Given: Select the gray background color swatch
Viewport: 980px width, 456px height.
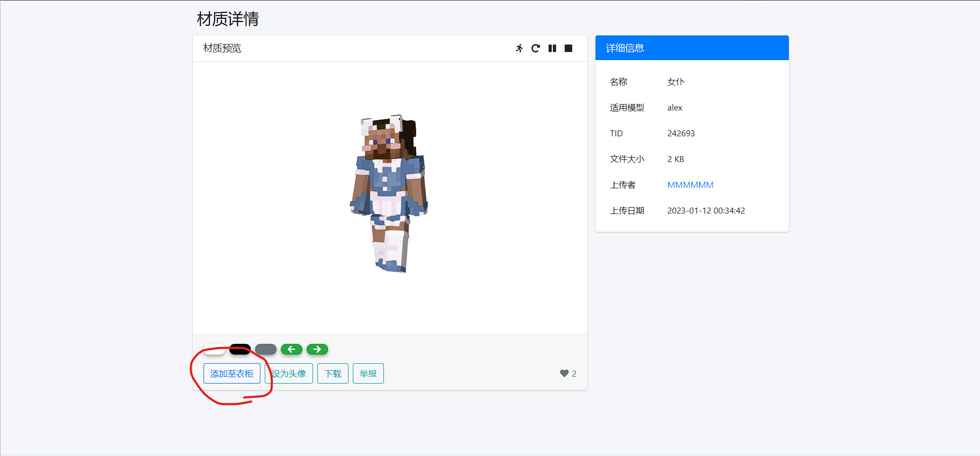Looking at the screenshot, I should pos(266,349).
